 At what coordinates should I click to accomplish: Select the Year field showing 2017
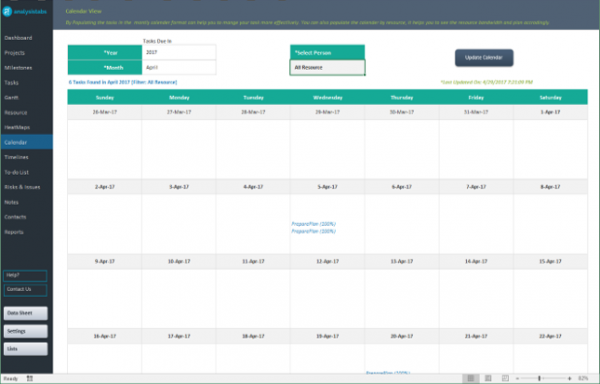click(x=179, y=52)
